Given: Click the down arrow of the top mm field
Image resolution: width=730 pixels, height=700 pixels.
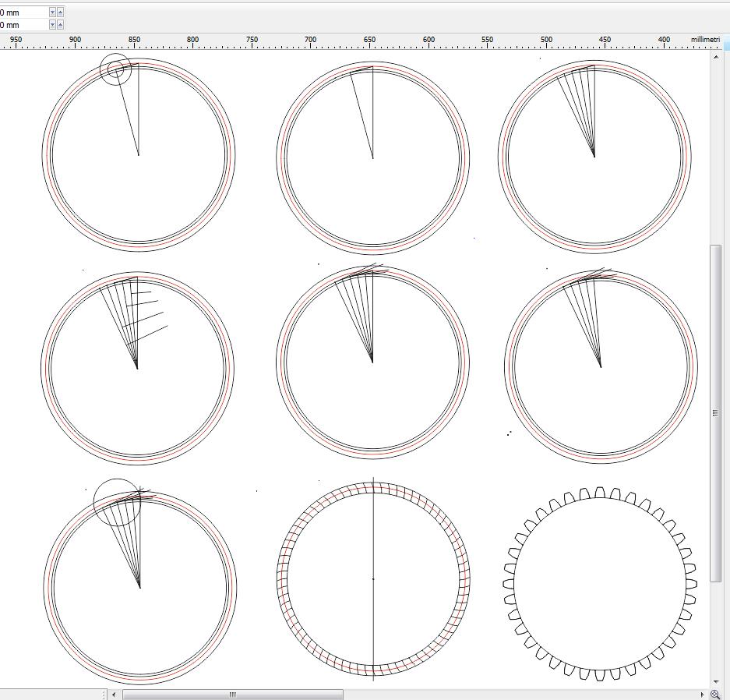Looking at the screenshot, I should point(53,12).
